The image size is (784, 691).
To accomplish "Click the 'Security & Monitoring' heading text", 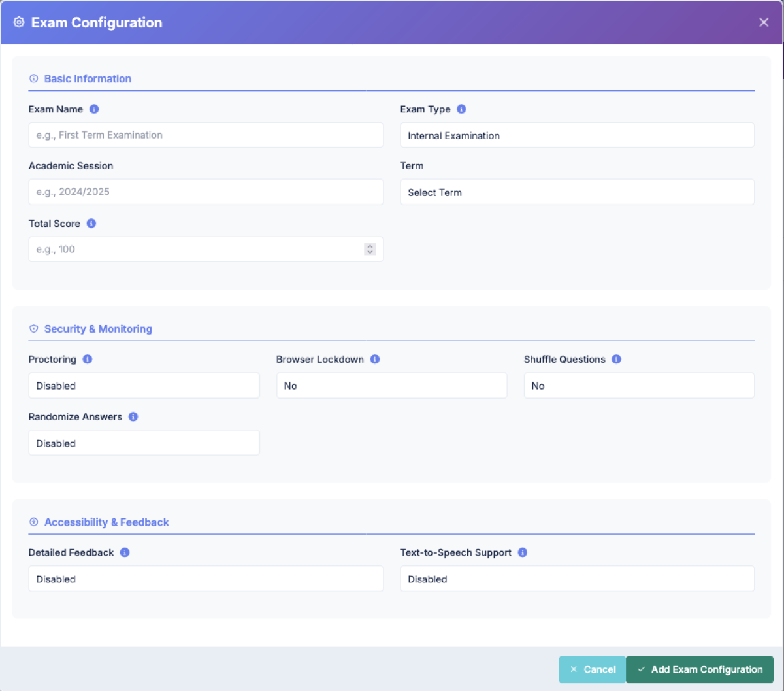I will tap(98, 329).
